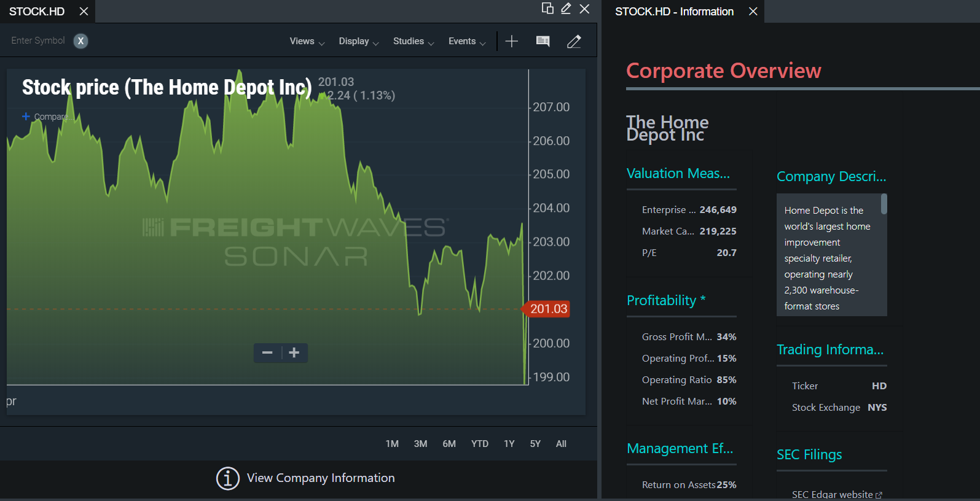
Task: Show the 5Y chart range
Action: coord(535,444)
